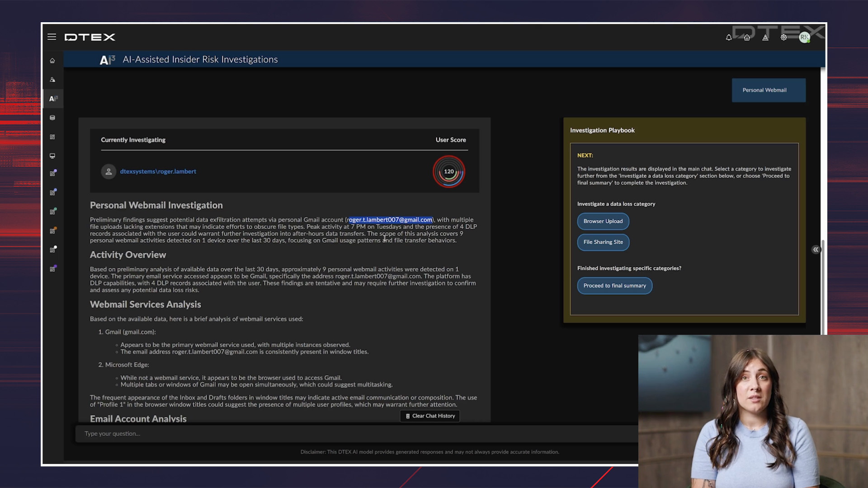Open the database sidebar icon
The height and width of the screenshot is (488, 868).
pyautogui.click(x=52, y=118)
